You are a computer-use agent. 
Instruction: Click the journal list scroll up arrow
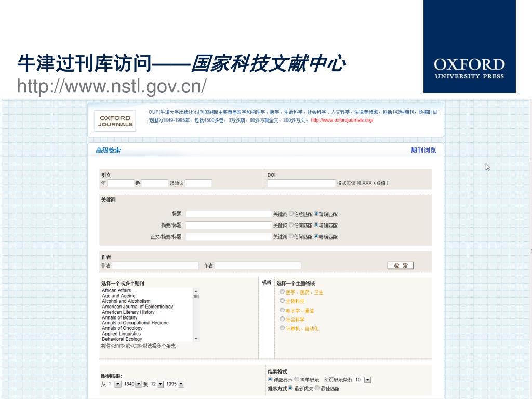click(x=196, y=291)
